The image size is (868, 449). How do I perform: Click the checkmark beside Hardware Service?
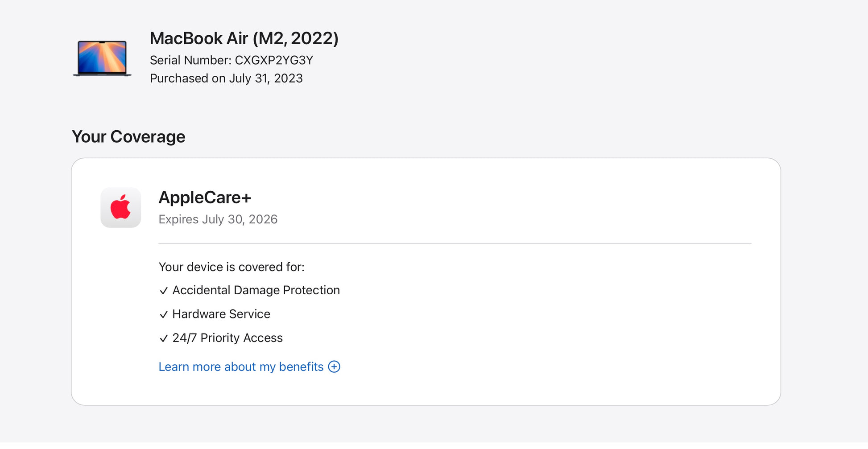(164, 315)
